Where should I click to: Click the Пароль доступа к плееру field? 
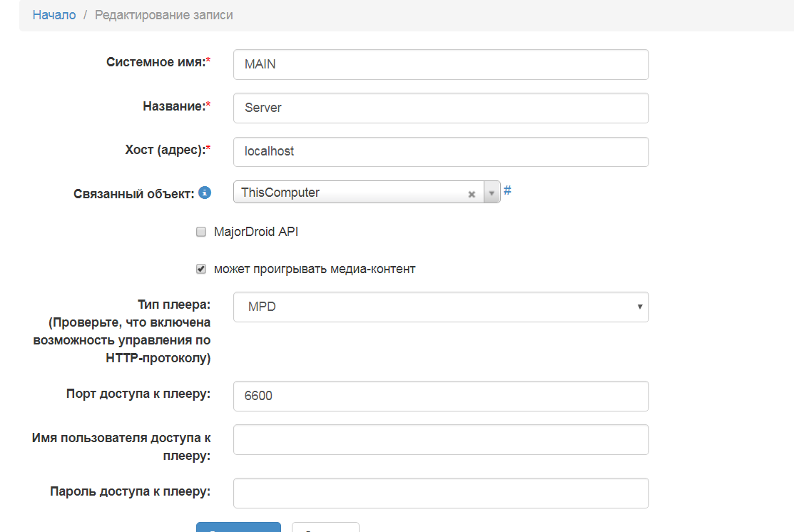pyautogui.click(x=440, y=493)
